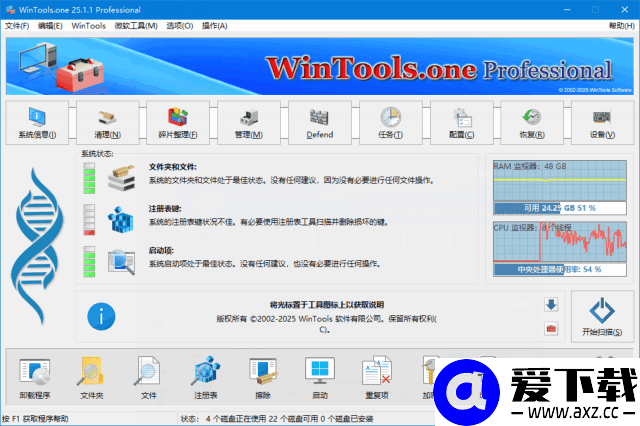Click the 文件夹和文件 heading
Image resolution: width=640 pixels, height=426 pixels.
coord(173,167)
